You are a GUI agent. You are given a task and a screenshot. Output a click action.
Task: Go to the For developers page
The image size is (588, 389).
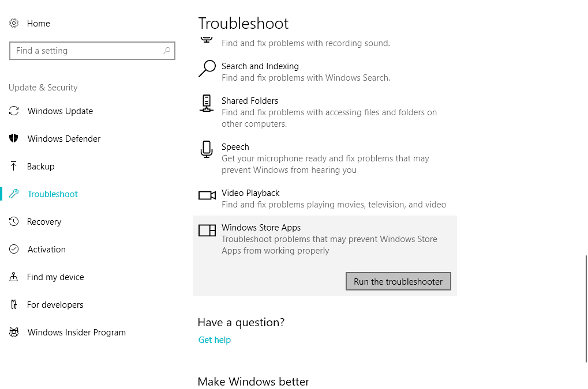(55, 305)
